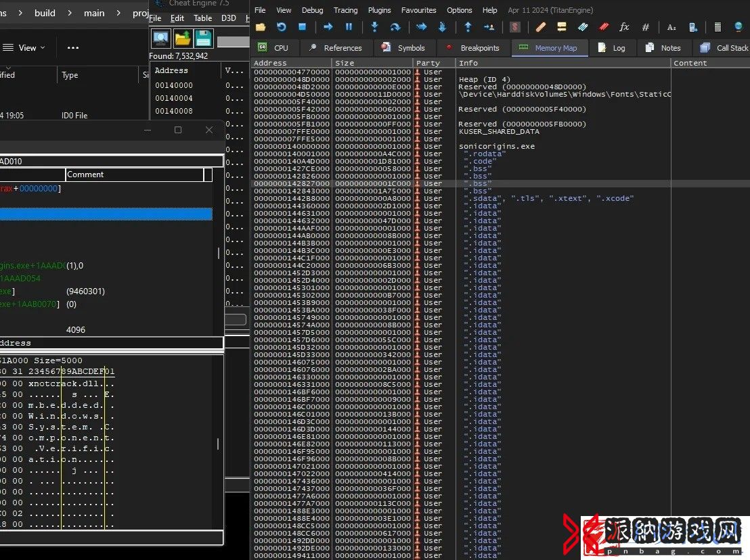Click the globe Check for Updates icon
The height and width of the screenshot is (560, 750).
[x=738, y=27]
